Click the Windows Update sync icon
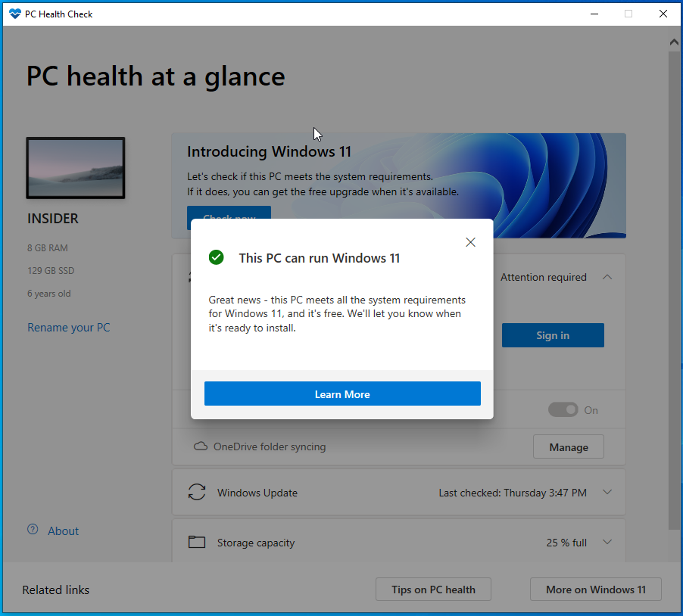683x616 pixels. point(196,492)
